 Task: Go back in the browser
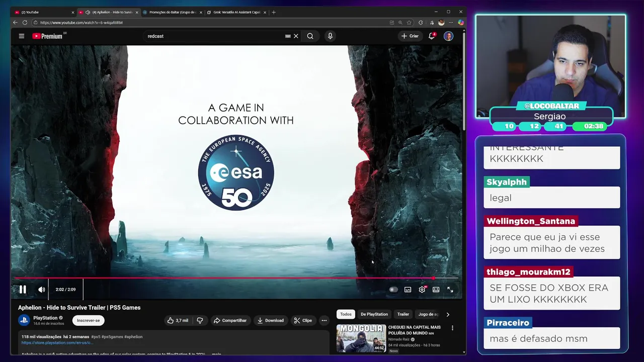click(x=15, y=22)
